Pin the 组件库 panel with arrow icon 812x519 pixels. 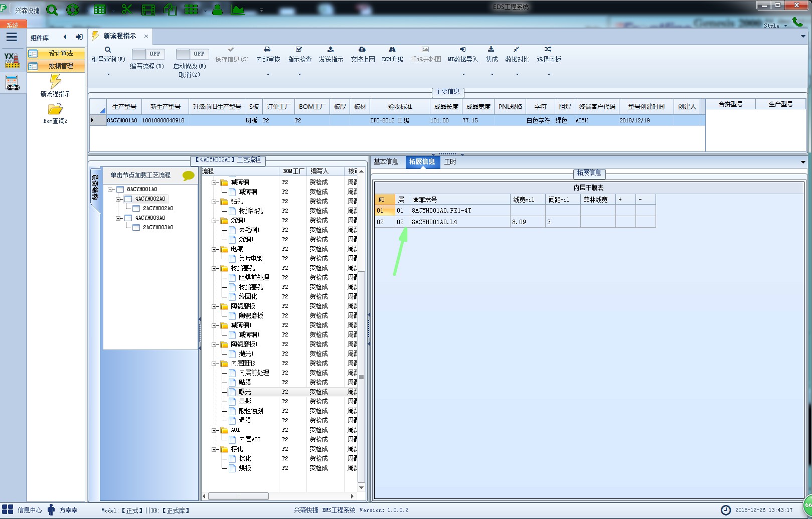[x=79, y=37]
